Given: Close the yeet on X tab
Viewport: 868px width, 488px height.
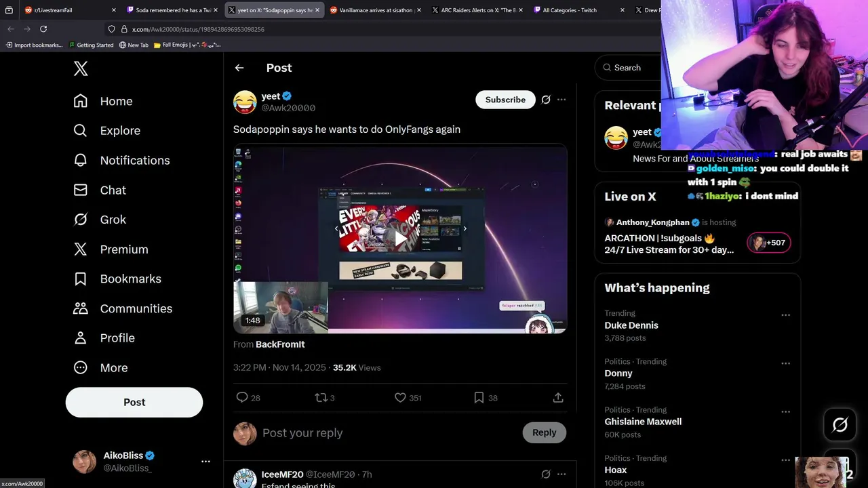Looking at the screenshot, I should pos(317,10).
